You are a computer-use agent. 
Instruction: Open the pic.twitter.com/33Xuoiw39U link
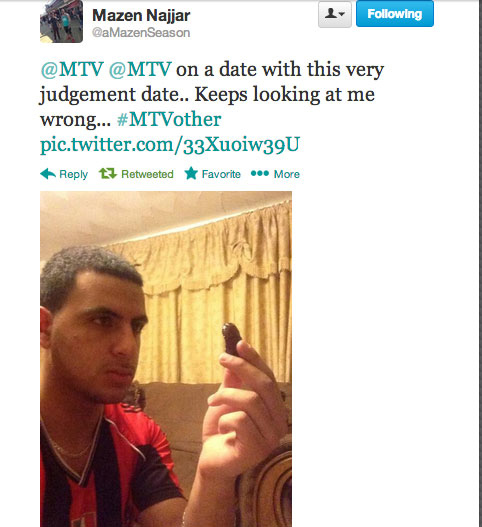tap(170, 145)
